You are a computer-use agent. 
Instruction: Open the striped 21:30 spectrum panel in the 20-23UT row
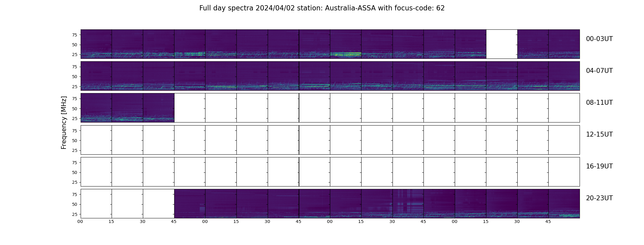408,204
